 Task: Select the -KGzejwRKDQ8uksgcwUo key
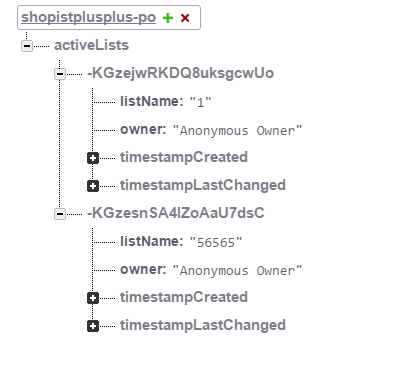(180, 73)
